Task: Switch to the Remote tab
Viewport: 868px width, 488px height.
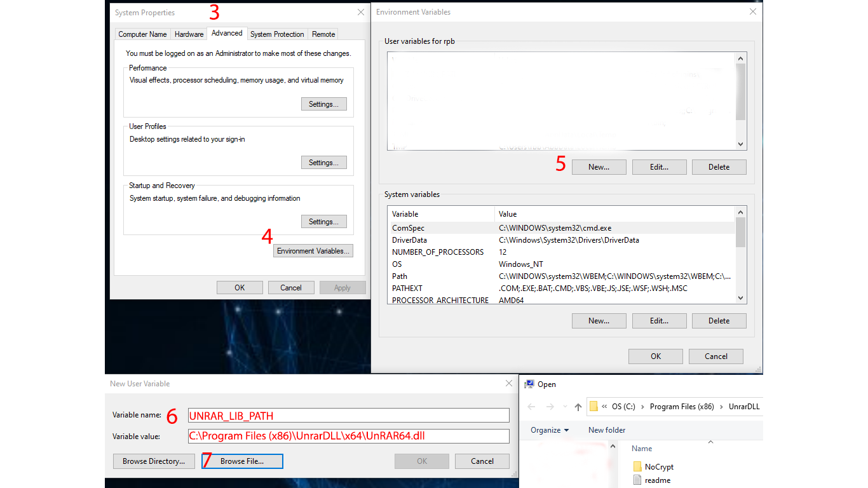Action: [323, 34]
